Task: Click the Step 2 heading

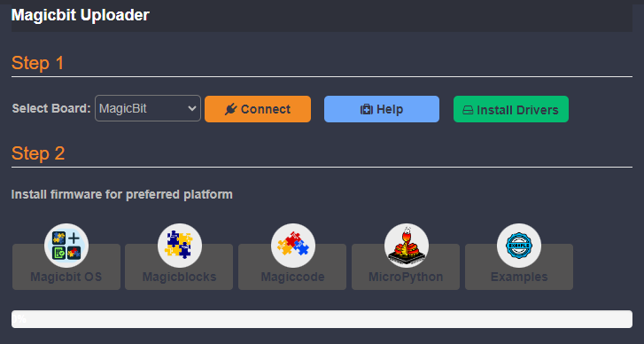Action: pos(38,153)
